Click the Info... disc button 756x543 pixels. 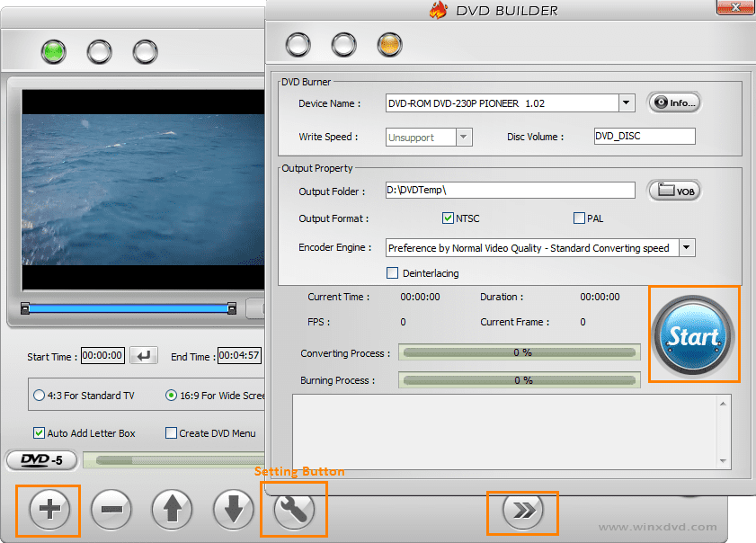coord(674,102)
